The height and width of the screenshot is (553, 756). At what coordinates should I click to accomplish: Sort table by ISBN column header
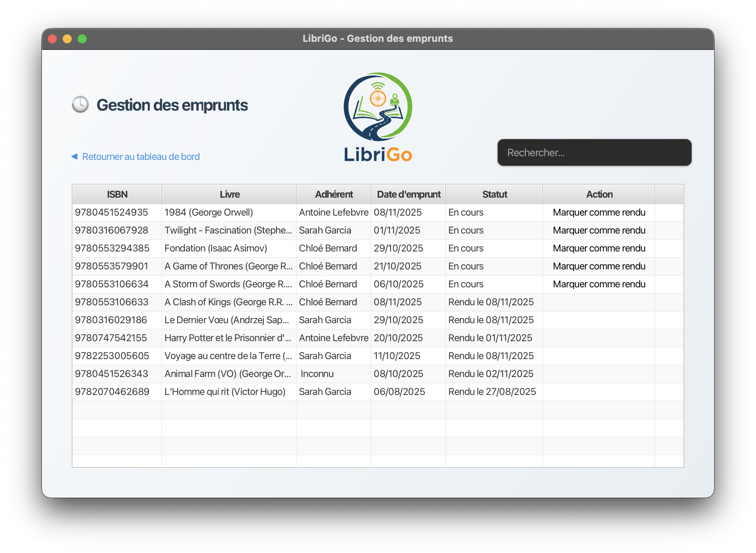[117, 194]
